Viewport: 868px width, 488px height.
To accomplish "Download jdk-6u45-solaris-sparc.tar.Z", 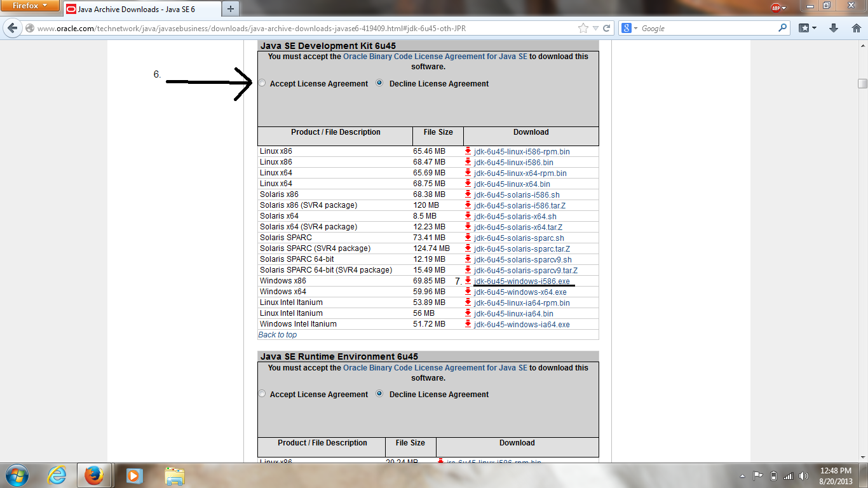I will point(522,249).
